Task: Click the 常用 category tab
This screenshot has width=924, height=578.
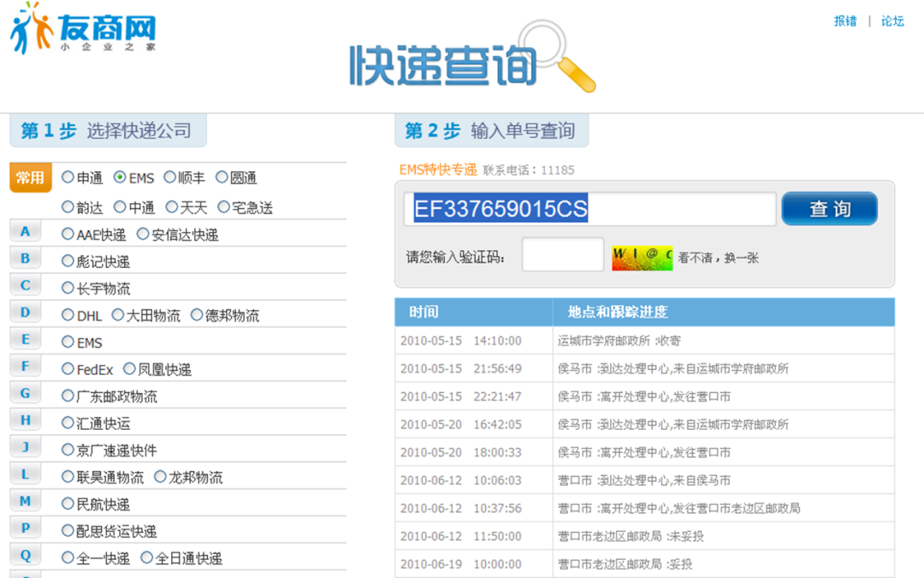Action: pos(31,177)
